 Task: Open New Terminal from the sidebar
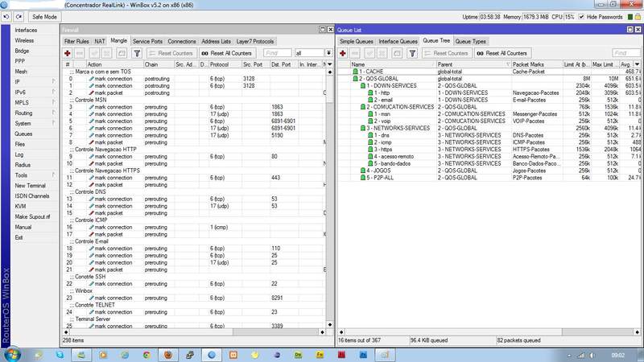coord(30,186)
